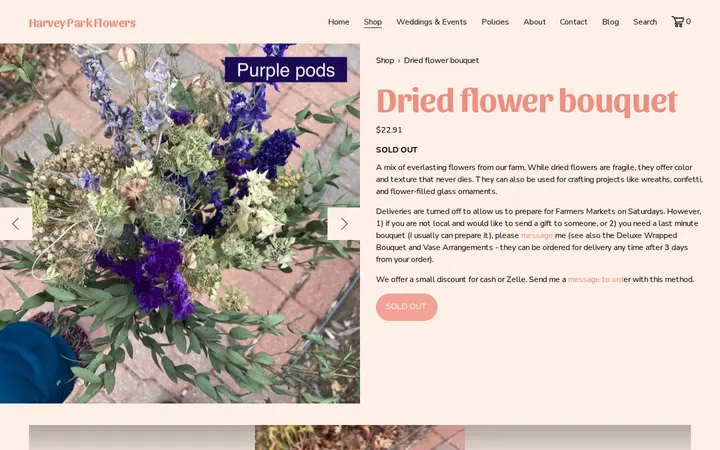
Task: Click Dried flower bouquet breadcrumb
Action: (441, 60)
